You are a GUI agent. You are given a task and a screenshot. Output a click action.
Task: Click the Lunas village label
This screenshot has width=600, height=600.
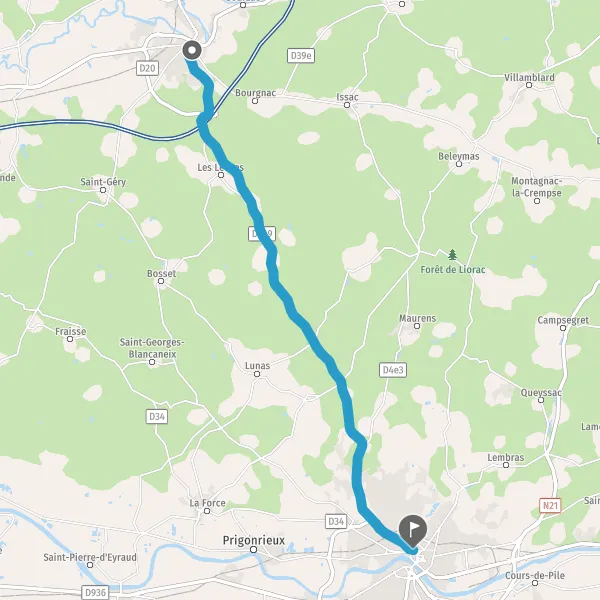pos(258,366)
